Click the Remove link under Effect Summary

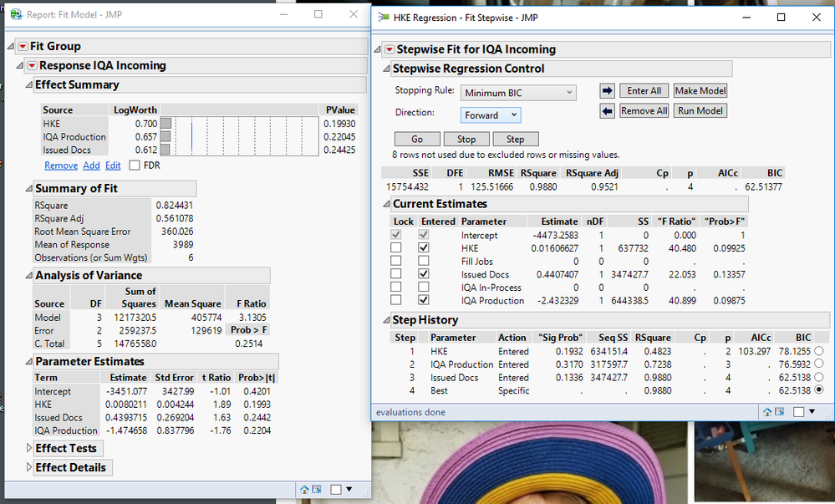pyautogui.click(x=61, y=165)
